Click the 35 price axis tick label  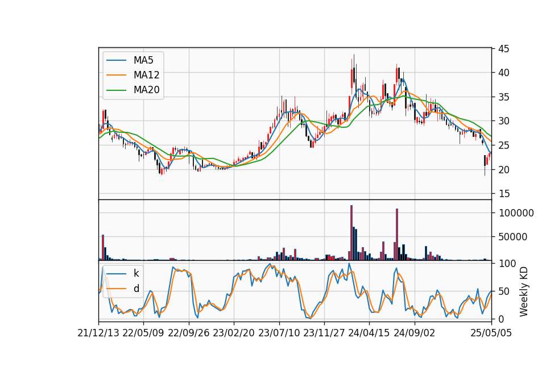(504, 97)
